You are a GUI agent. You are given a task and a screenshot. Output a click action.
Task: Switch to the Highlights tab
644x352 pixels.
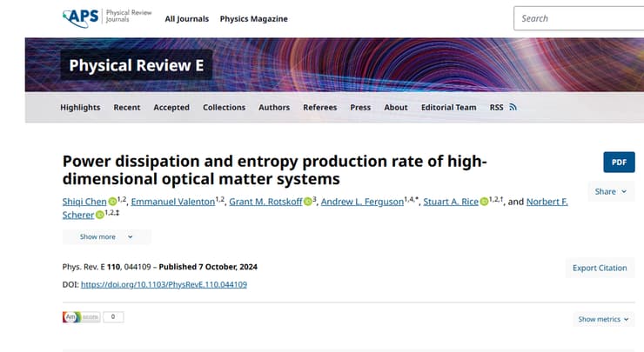pos(80,108)
